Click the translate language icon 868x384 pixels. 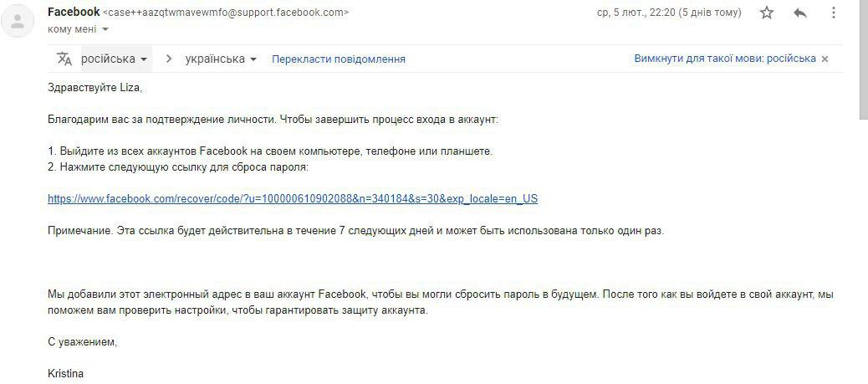coord(64,59)
